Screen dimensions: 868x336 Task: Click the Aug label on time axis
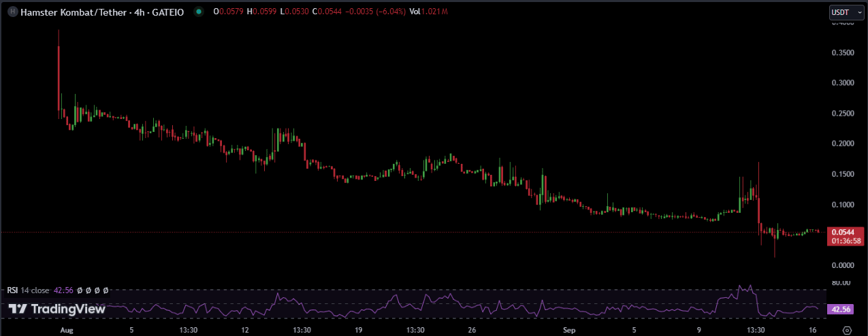point(66,330)
